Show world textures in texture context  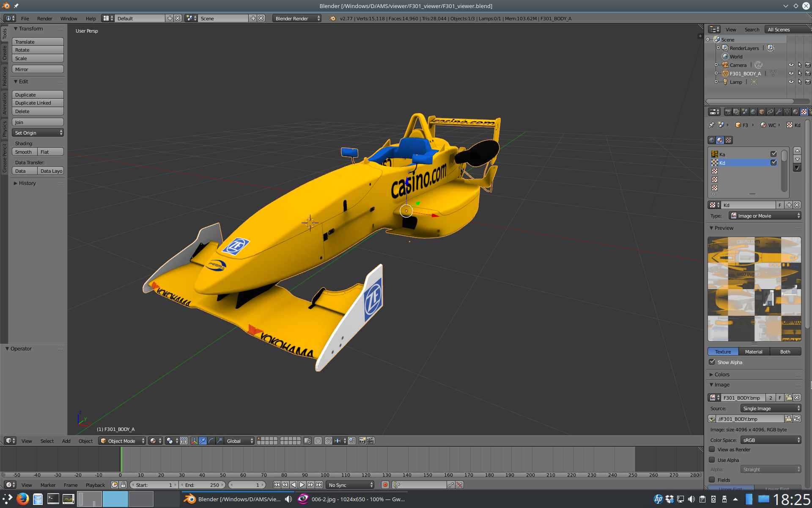[x=712, y=140]
